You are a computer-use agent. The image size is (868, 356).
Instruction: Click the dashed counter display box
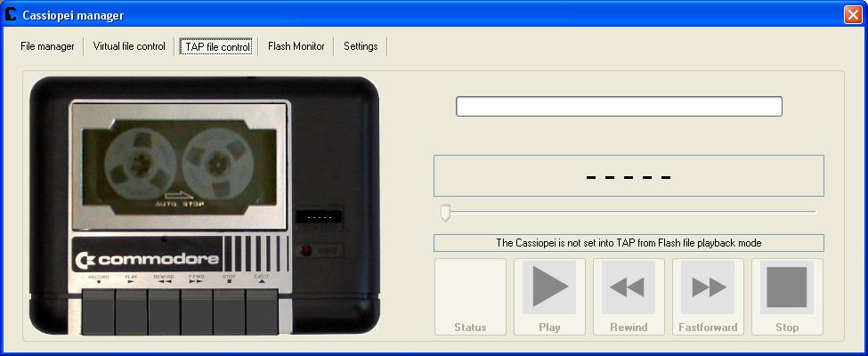pyautogui.click(x=629, y=176)
